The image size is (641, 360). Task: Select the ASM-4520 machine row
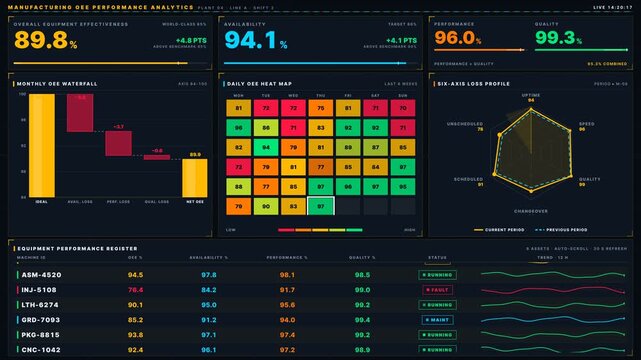click(x=321, y=275)
